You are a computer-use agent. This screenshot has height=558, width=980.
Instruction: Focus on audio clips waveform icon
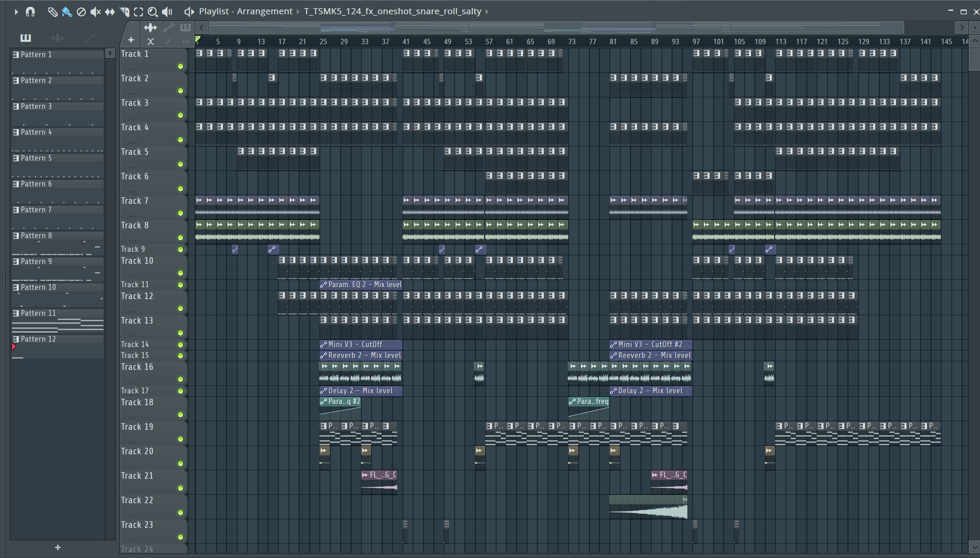pos(150,28)
